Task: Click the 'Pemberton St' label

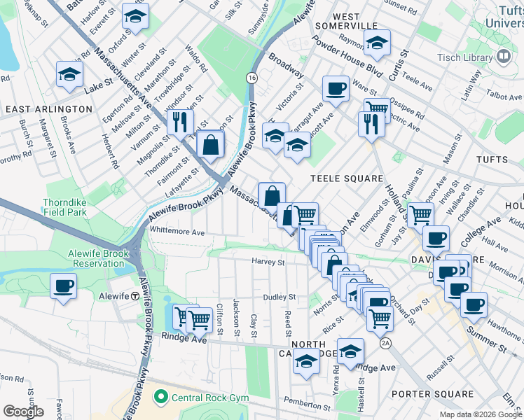Action: coord(307,404)
